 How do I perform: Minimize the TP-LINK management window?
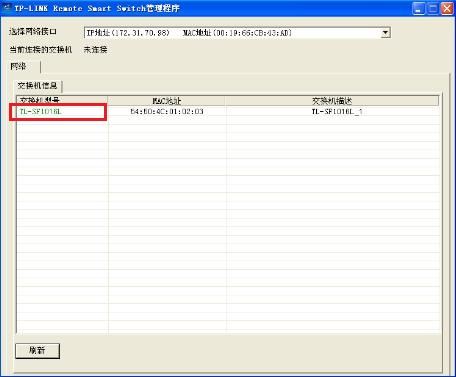point(418,8)
